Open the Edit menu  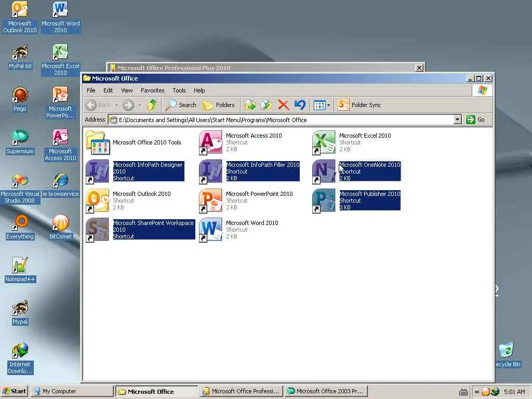108,90
